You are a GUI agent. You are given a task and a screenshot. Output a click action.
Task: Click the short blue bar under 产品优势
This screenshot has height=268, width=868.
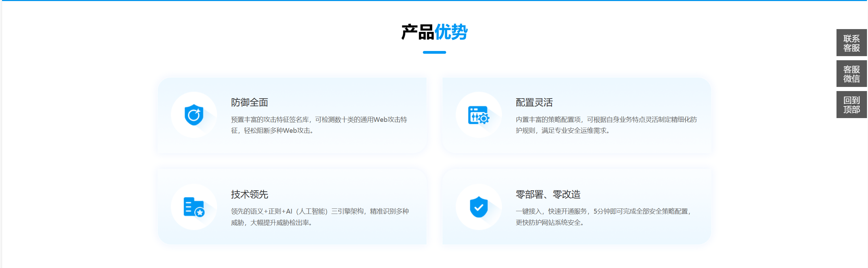(x=434, y=52)
